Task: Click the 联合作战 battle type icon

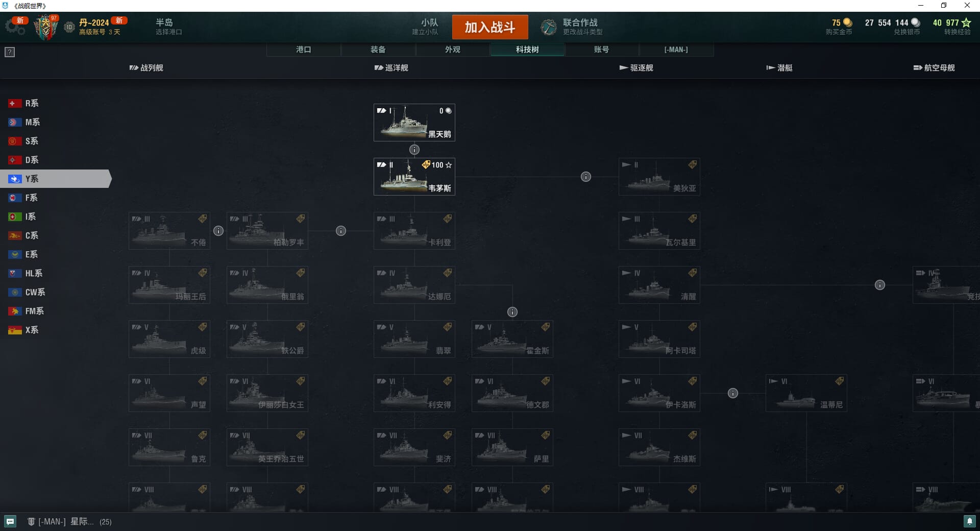Action: tap(549, 27)
